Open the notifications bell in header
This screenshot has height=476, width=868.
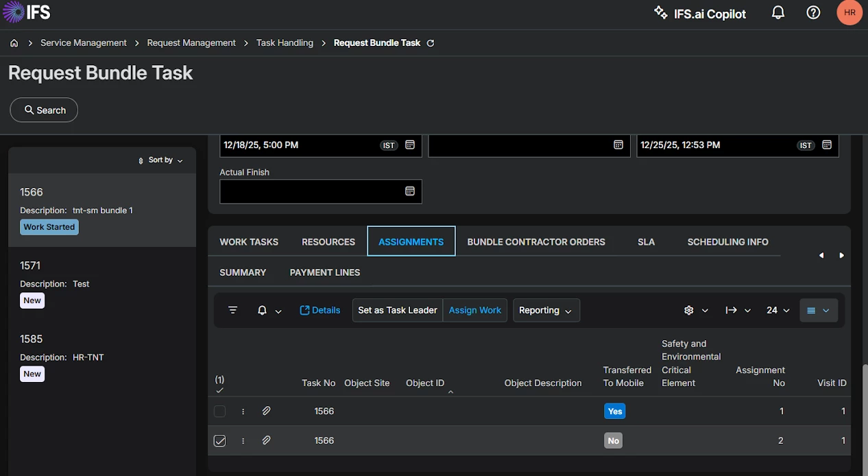coord(777,13)
